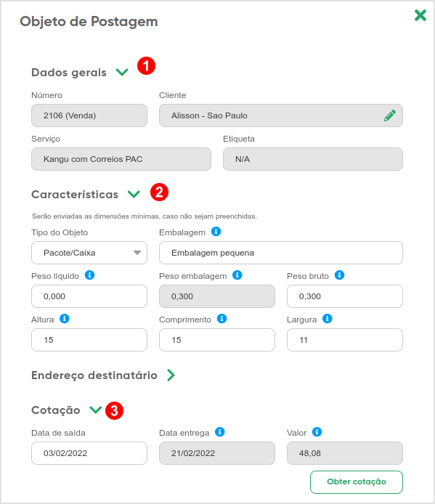The image size is (435, 504).
Task: Collapse the Características section chevron
Action: click(134, 194)
